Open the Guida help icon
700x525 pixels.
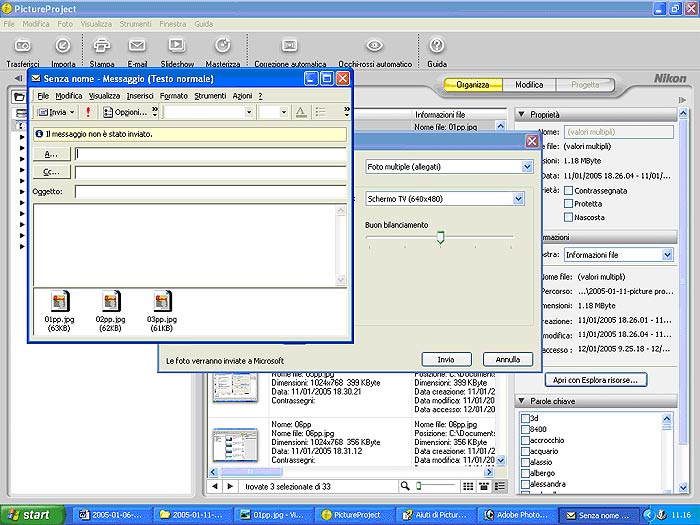pos(437,45)
